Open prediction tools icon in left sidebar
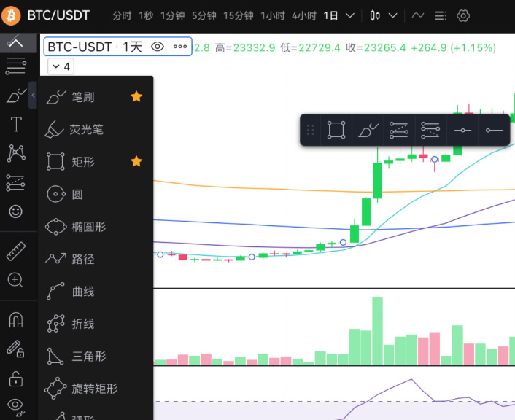515x420 pixels. 15,182
